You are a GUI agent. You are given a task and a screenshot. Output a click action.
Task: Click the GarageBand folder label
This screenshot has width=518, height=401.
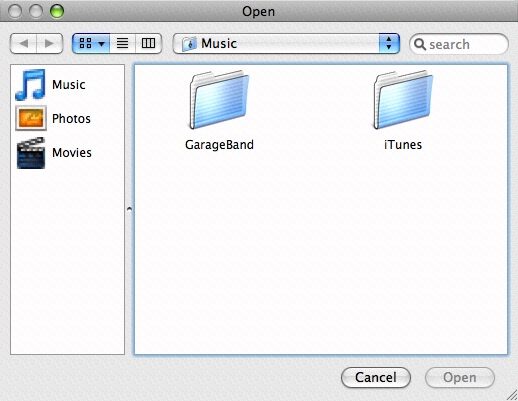pos(219,145)
